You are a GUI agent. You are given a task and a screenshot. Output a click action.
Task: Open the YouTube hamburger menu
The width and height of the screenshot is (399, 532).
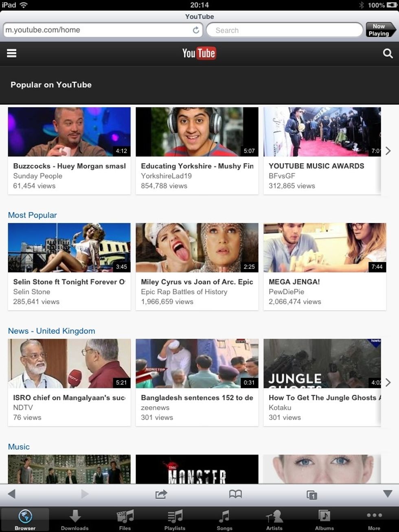click(12, 53)
